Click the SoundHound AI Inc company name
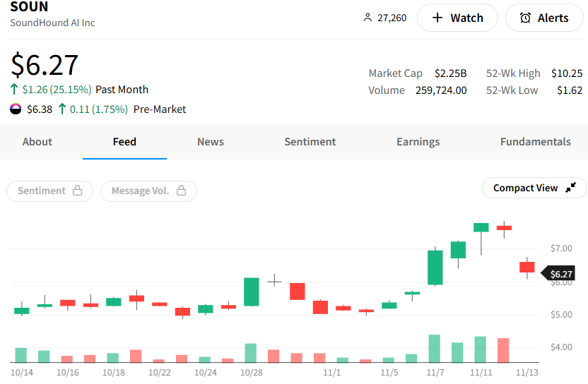Viewport: 588px width, 384px height. tap(52, 23)
